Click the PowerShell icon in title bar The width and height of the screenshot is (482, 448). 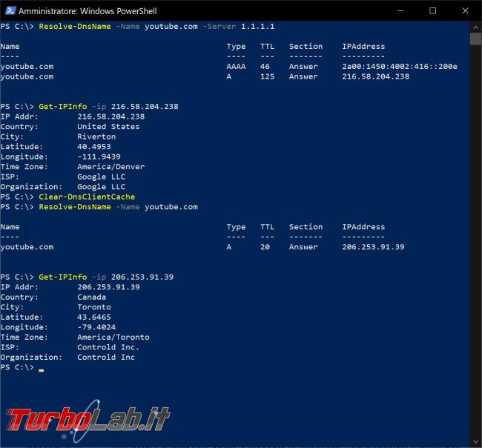[10, 11]
